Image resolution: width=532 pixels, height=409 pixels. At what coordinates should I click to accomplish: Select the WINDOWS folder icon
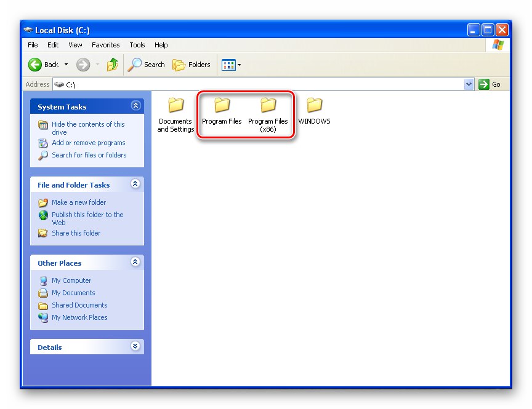click(x=314, y=105)
